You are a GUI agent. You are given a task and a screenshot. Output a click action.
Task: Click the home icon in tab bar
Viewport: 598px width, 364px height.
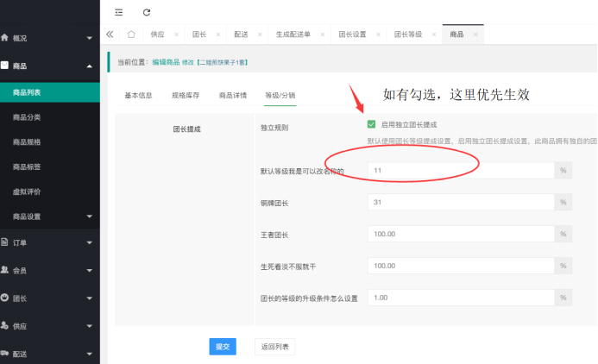pos(130,35)
